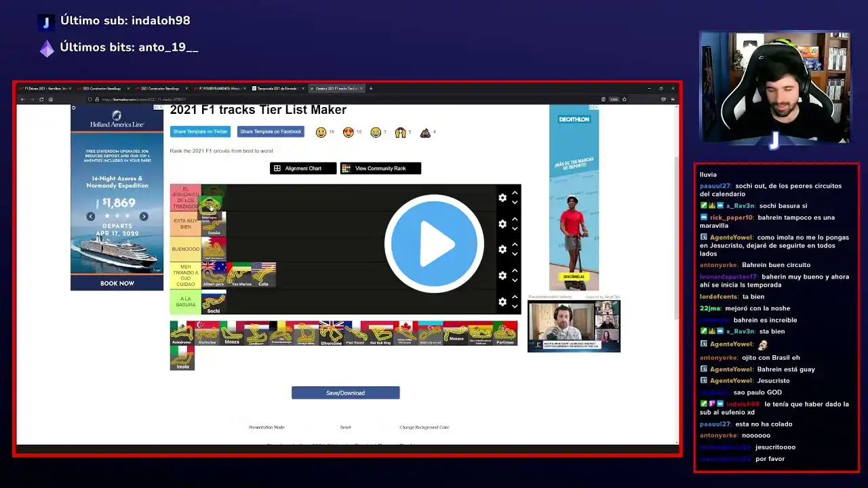Click the Presentation Mode link
Screen dimensions: 868x488
tap(267, 428)
